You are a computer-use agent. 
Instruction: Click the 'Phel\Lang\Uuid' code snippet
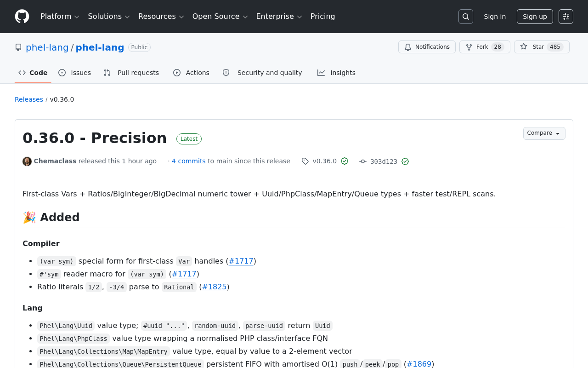click(x=66, y=326)
